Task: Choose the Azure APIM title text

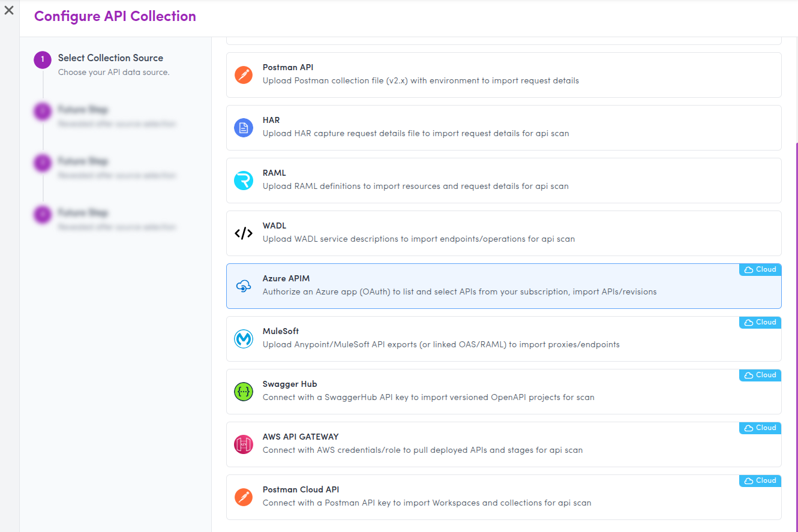Action: tap(286, 278)
